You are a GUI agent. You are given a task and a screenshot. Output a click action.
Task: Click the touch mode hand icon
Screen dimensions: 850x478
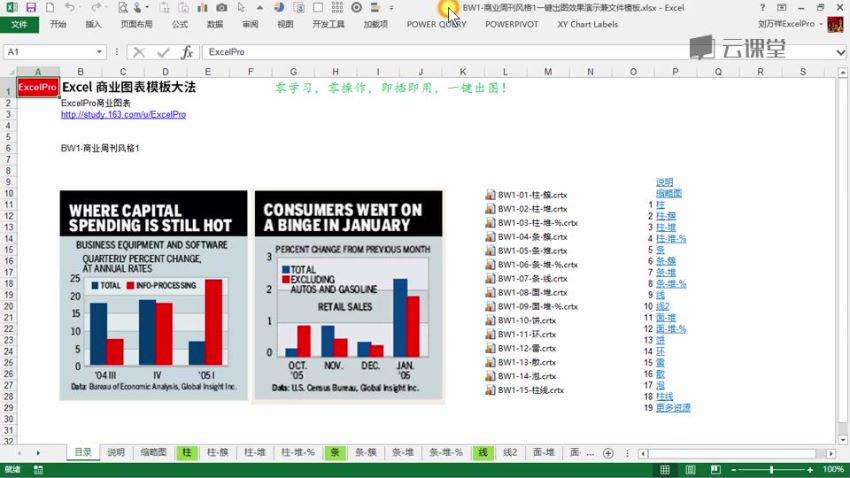[138, 8]
